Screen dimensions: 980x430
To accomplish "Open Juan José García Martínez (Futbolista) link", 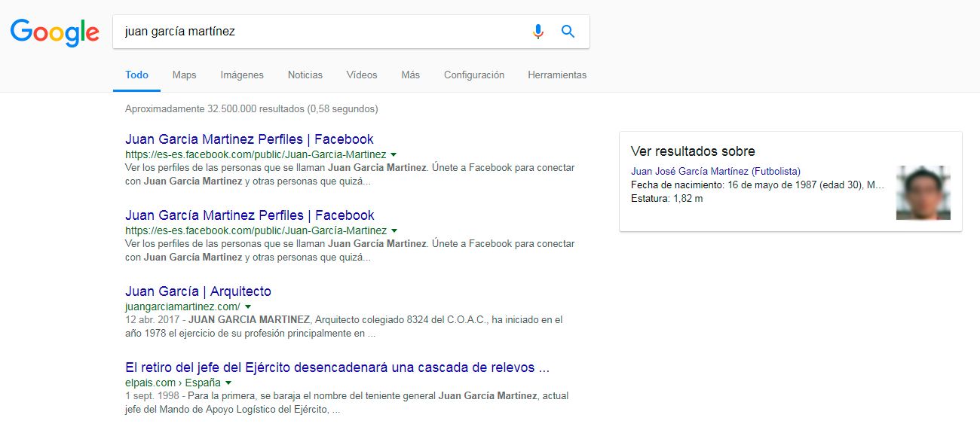I will coord(715,172).
